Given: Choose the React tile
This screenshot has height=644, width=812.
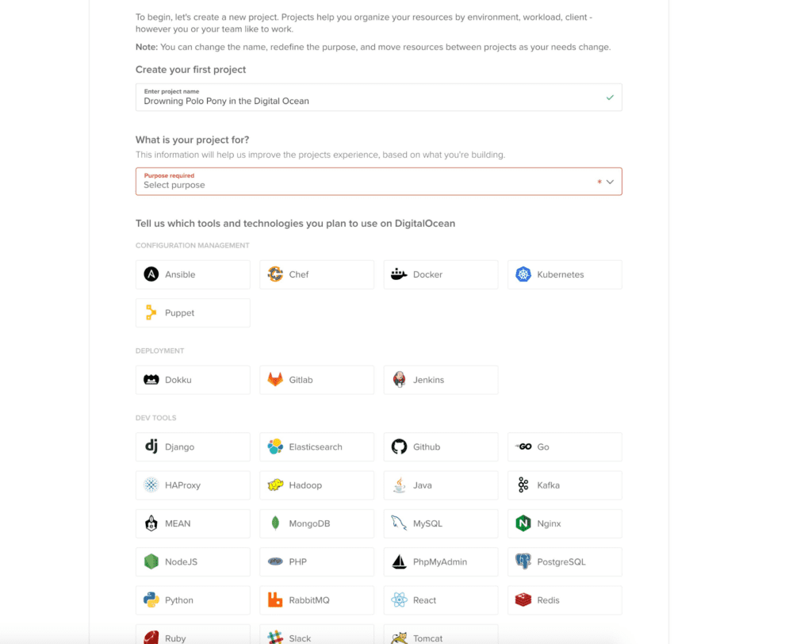Looking at the screenshot, I should (441, 600).
